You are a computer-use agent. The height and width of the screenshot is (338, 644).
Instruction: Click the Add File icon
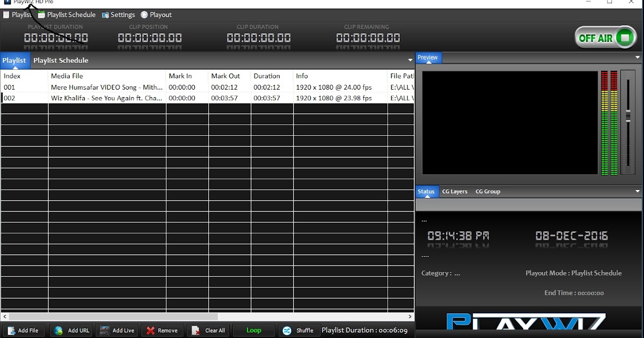coord(10,330)
